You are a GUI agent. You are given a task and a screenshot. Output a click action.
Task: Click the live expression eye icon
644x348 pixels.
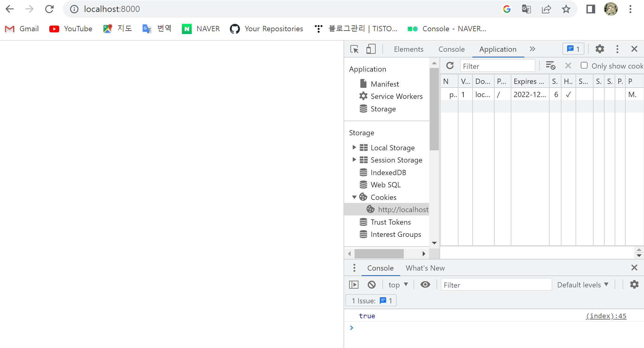(x=425, y=285)
